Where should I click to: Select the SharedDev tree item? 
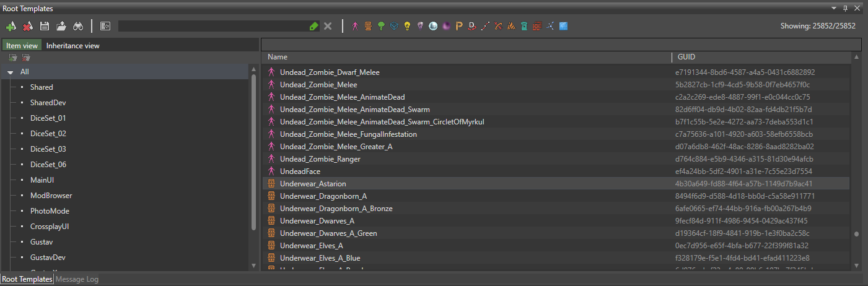48,103
